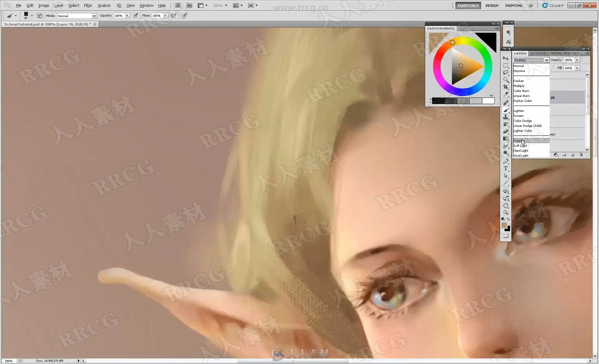Toggle the brush panel button in options bar
The height and width of the screenshot is (364, 599).
click(40, 16)
